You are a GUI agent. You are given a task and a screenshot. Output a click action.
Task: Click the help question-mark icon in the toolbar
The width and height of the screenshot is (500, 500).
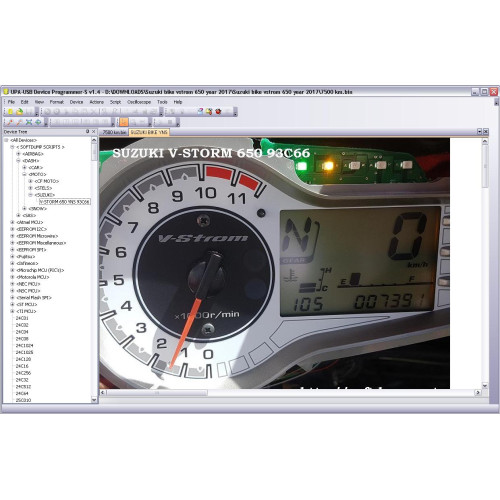tap(200, 112)
